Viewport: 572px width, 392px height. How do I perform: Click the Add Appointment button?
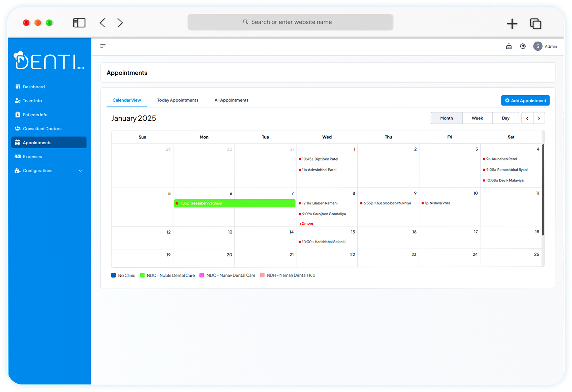[x=525, y=100]
